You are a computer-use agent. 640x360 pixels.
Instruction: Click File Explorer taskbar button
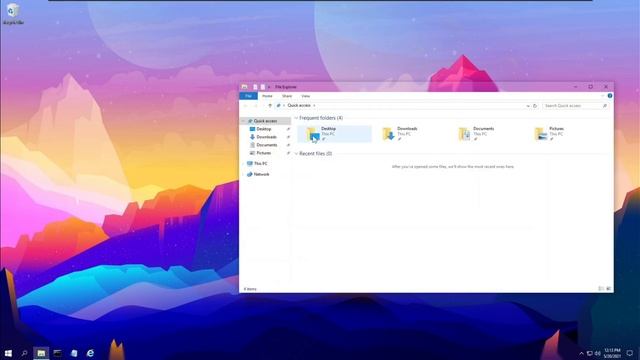pyautogui.click(x=41, y=353)
